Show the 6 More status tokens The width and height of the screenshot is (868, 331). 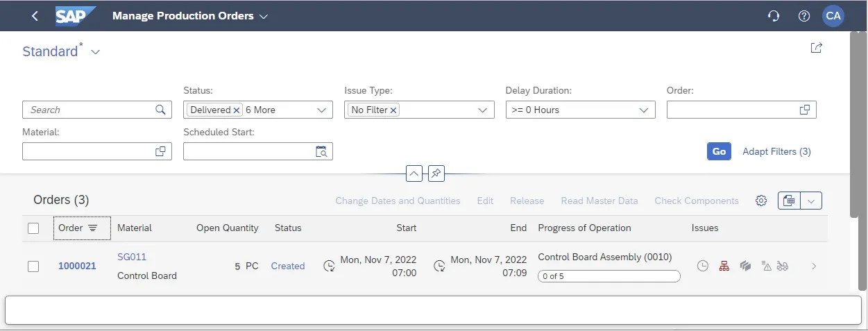(x=260, y=110)
